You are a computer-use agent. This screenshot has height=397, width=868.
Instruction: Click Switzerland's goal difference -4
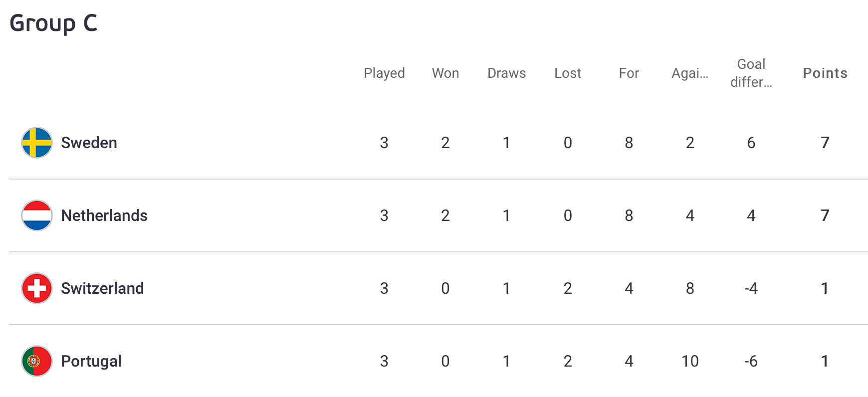pyautogui.click(x=751, y=288)
